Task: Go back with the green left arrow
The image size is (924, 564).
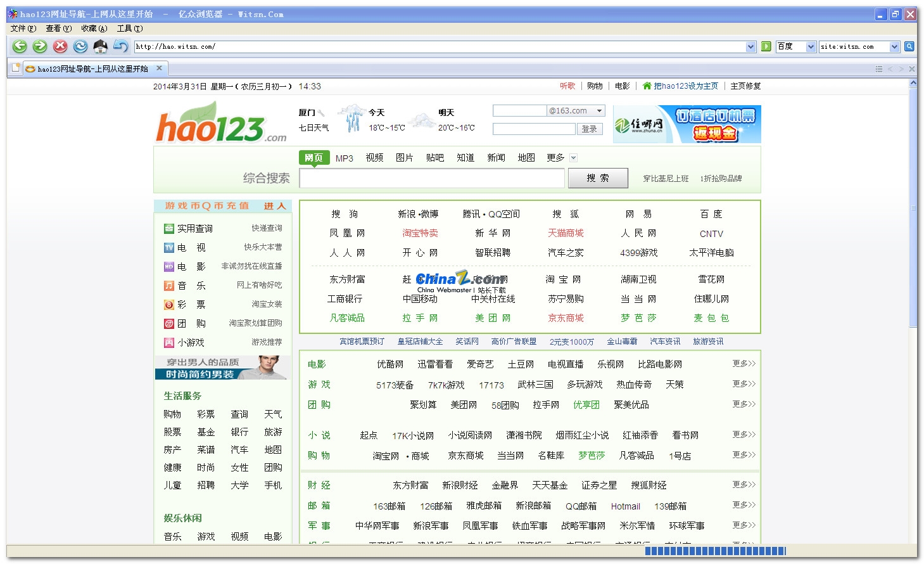Action: (20, 46)
